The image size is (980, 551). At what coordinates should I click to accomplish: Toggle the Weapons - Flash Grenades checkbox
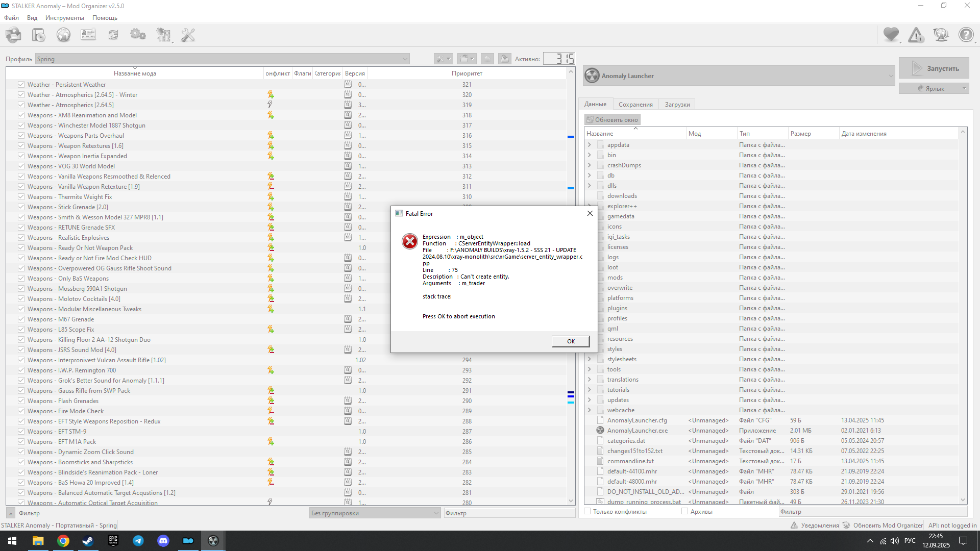point(21,401)
